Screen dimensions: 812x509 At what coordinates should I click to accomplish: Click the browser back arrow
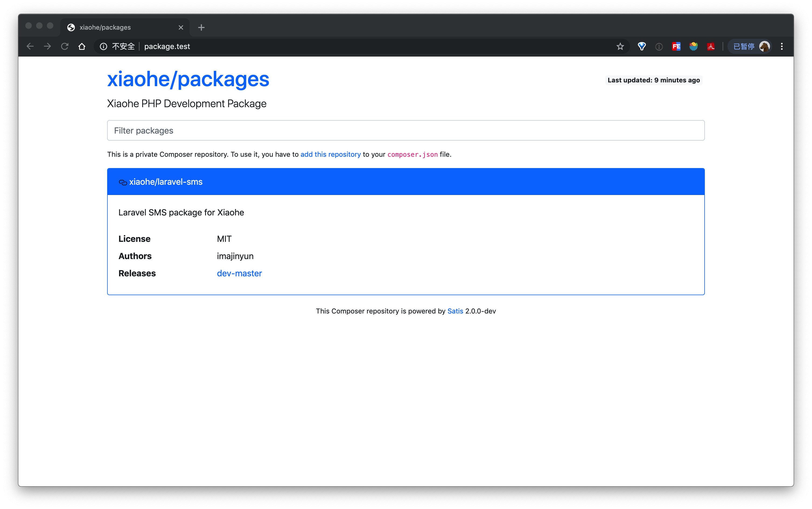(x=30, y=46)
